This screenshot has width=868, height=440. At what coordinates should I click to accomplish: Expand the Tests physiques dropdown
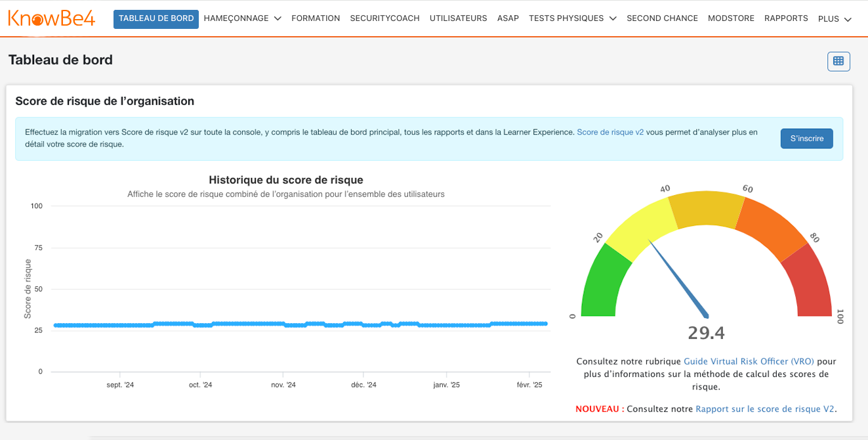click(572, 18)
